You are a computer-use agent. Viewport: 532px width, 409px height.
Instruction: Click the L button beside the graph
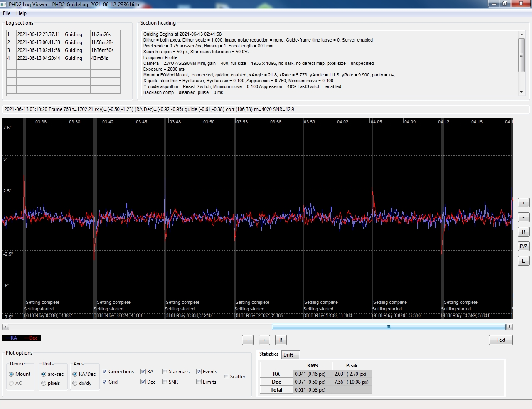click(523, 261)
